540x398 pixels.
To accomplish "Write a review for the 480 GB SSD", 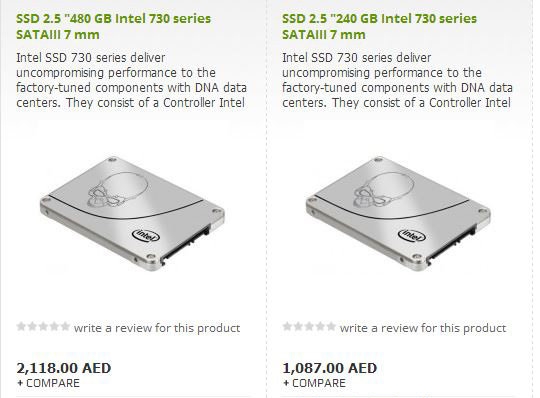I will pyautogui.click(x=157, y=328).
